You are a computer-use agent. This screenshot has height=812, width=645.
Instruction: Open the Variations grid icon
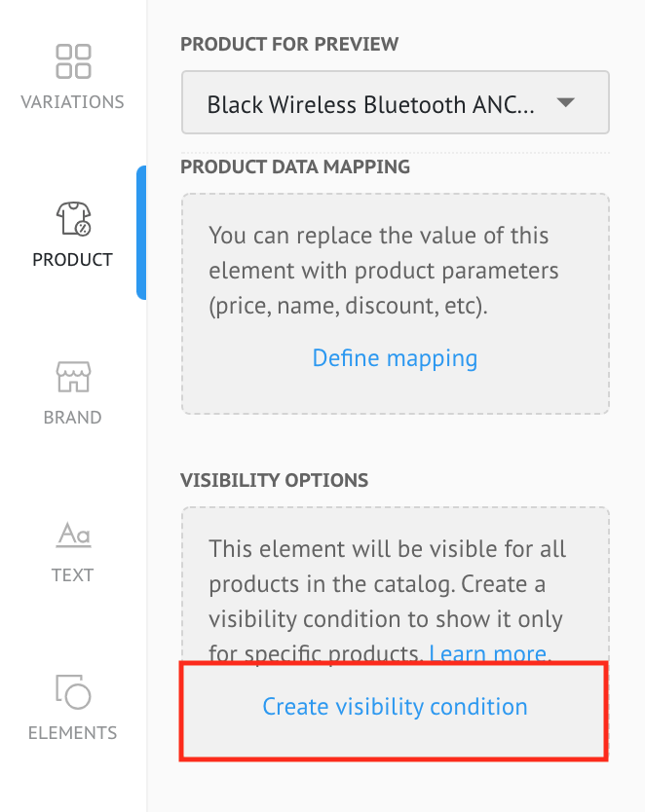73,60
